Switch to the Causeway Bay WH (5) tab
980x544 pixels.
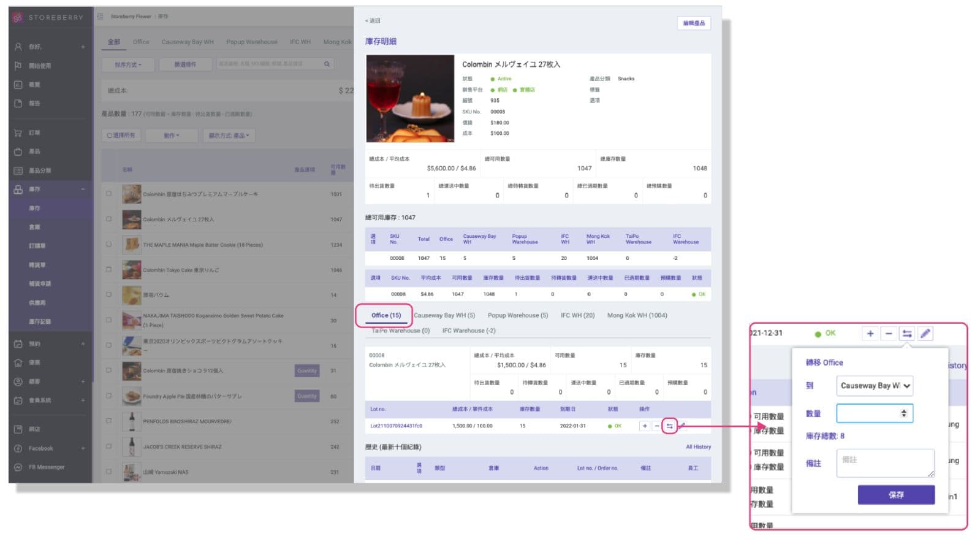[444, 315]
